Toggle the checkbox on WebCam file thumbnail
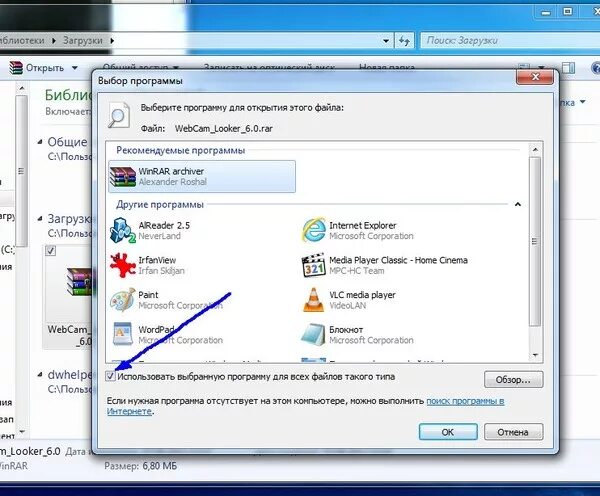 pyautogui.click(x=51, y=251)
